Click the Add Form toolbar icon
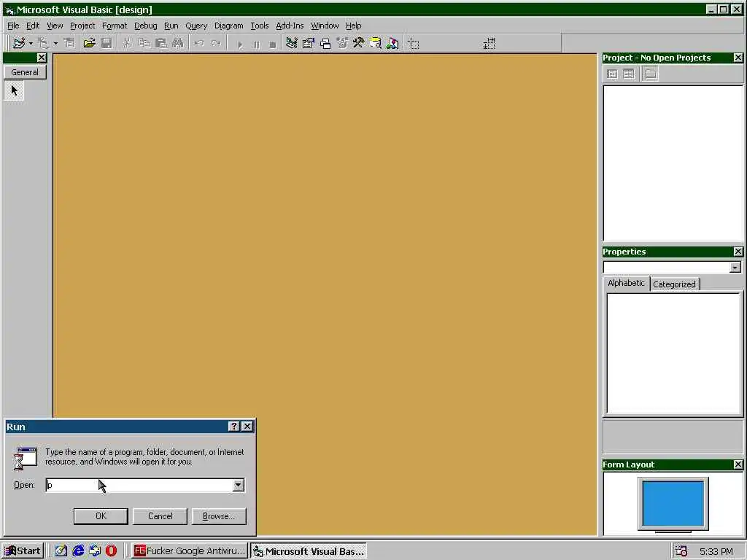The height and width of the screenshot is (560, 747). coord(43,43)
